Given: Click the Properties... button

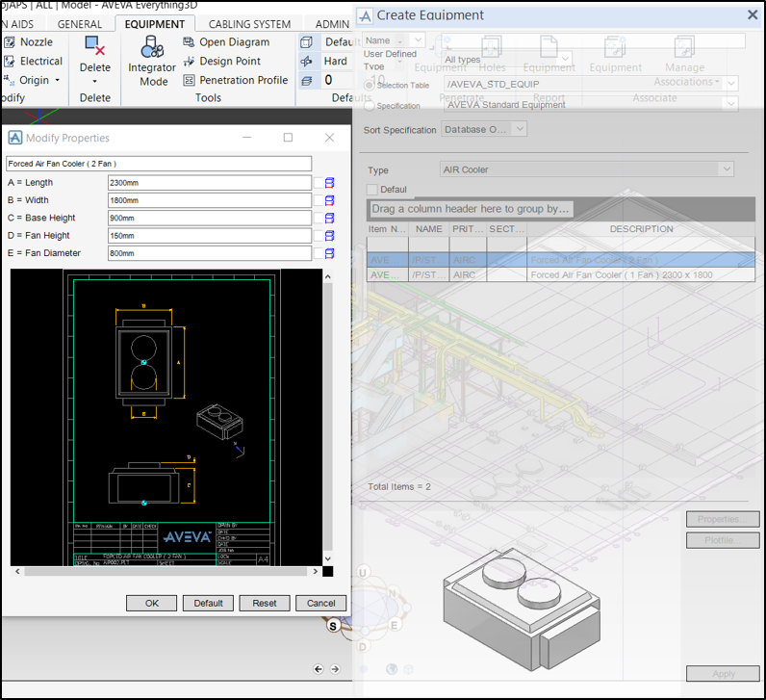Looking at the screenshot, I should coord(723,519).
